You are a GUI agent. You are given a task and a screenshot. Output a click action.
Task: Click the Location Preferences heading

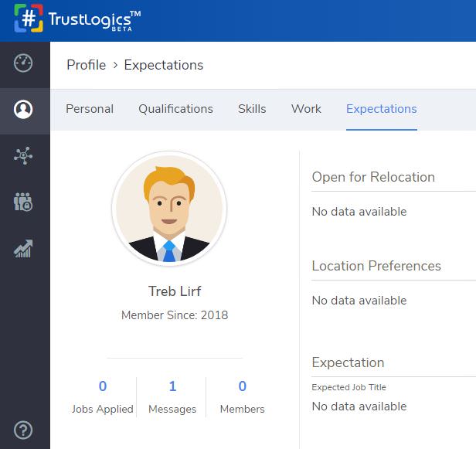point(376,266)
